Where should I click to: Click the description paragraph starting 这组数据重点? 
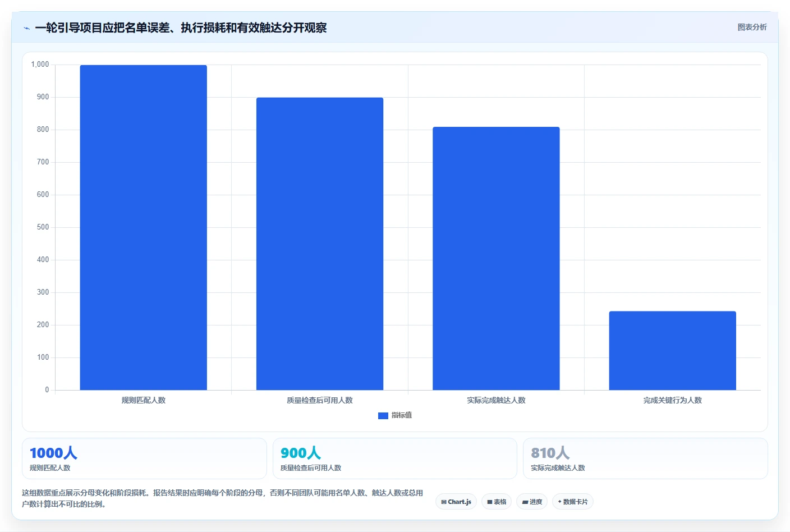pyautogui.click(x=222, y=498)
